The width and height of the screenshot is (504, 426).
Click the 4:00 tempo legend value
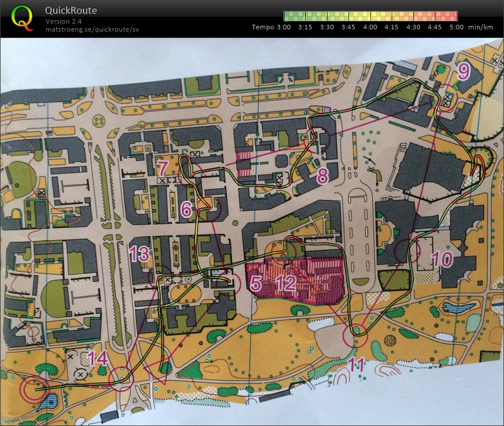370,27
